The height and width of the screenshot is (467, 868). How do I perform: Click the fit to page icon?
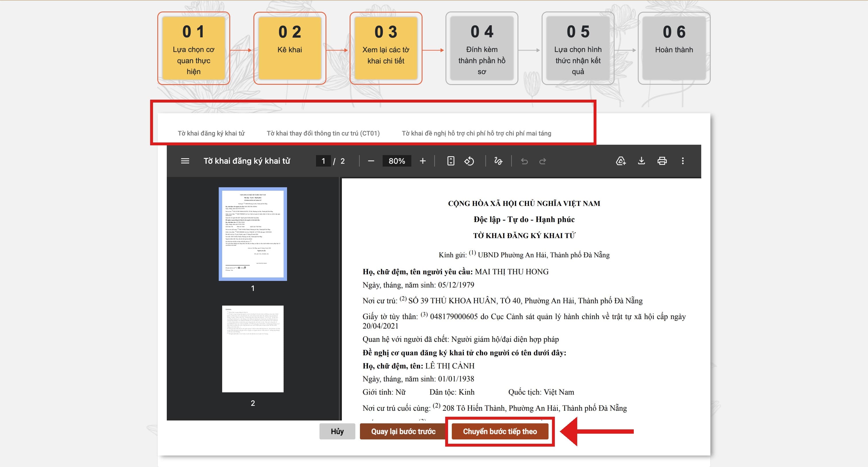pyautogui.click(x=451, y=161)
